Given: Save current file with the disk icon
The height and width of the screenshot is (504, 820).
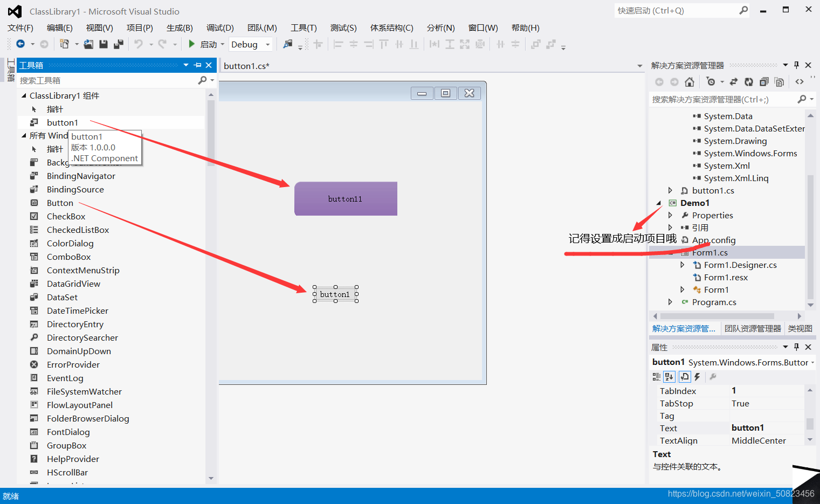Looking at the screenshot, I should click(104, 44).
